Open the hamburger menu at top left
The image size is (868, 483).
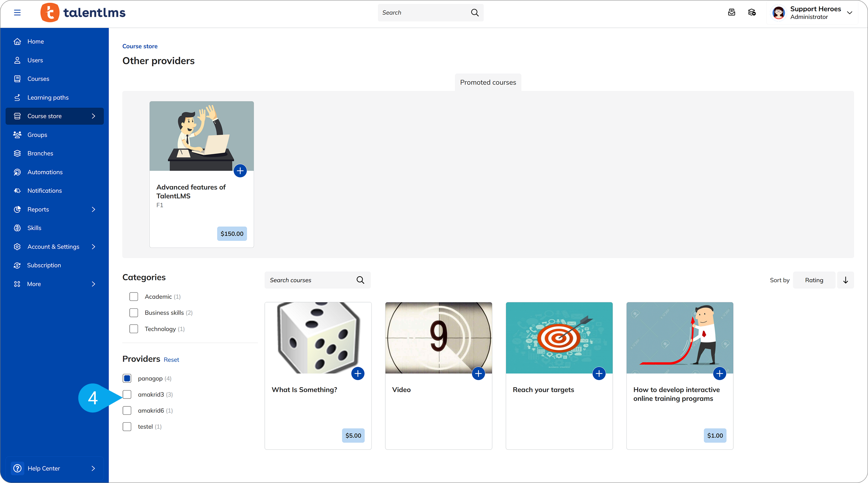click(x=17, y=12)
